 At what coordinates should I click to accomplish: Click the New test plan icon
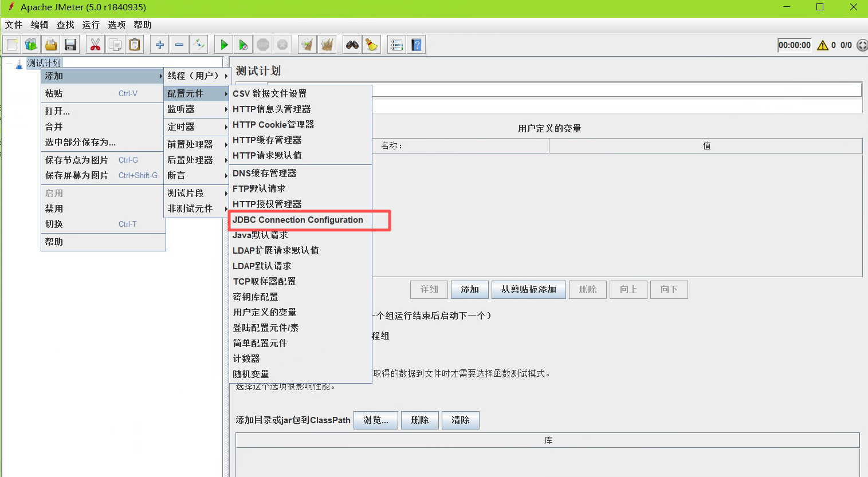(12, 45)
